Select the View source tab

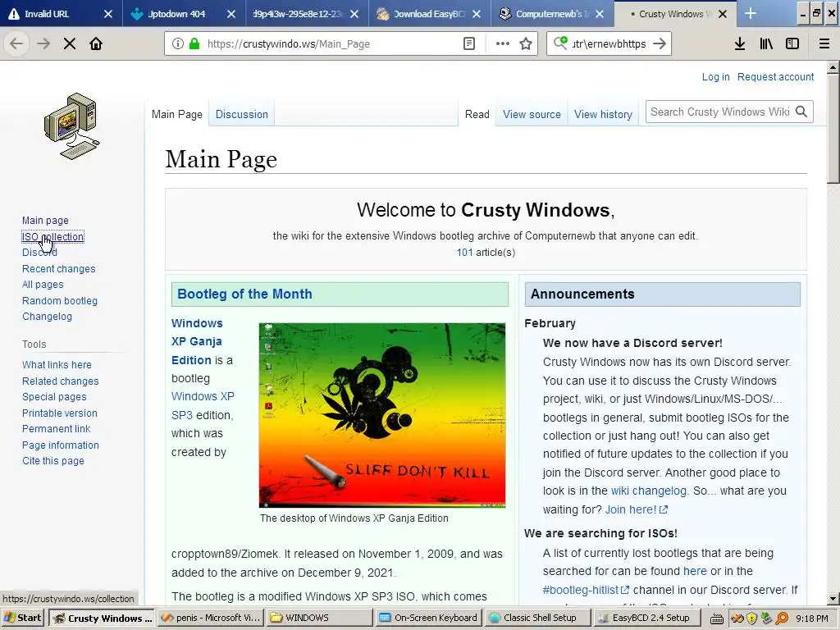coord(532,114)
